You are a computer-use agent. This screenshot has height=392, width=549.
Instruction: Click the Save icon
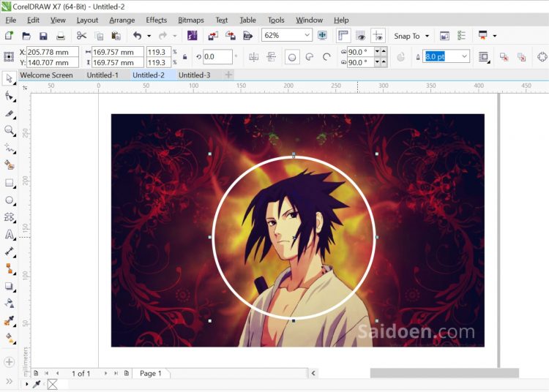pyautogui.click(x=43, y=36)
